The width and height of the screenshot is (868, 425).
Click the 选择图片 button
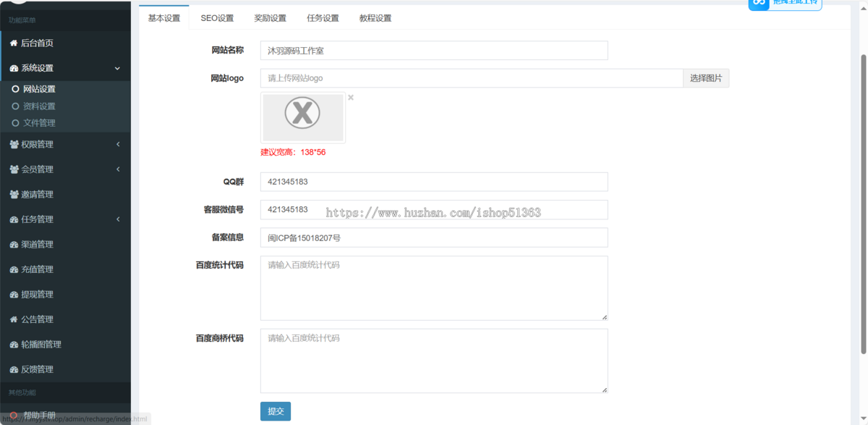click(706, 78)
